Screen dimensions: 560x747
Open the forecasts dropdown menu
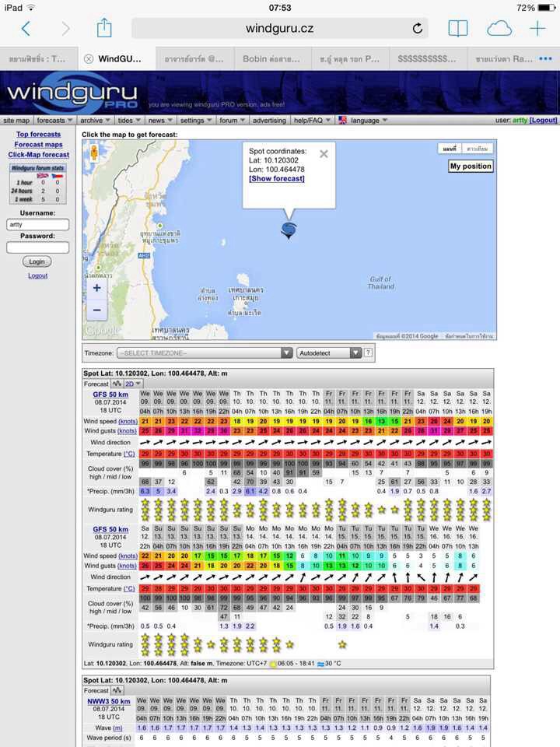tap(54, 121)
